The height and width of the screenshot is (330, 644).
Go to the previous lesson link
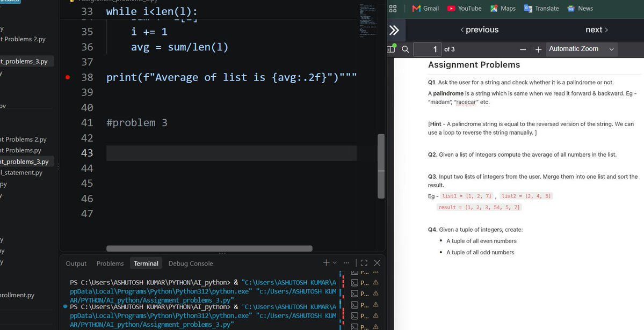(479, 30)
